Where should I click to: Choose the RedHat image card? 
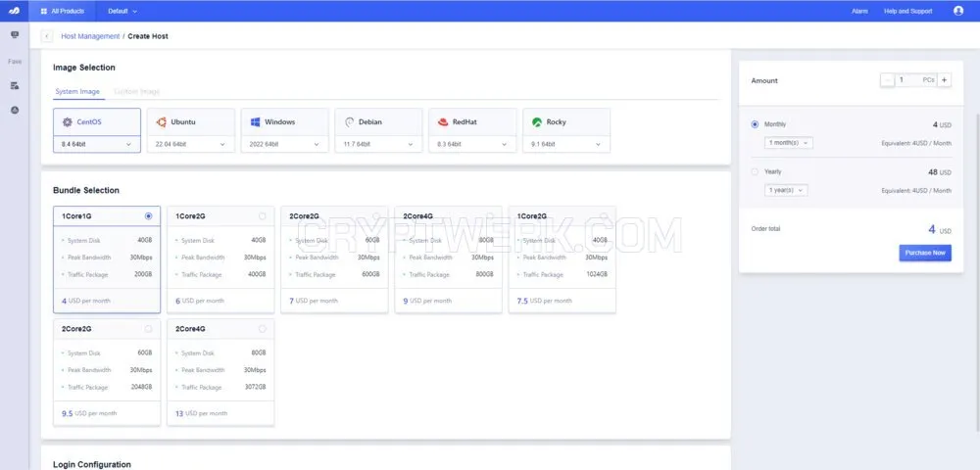[472, 130]
